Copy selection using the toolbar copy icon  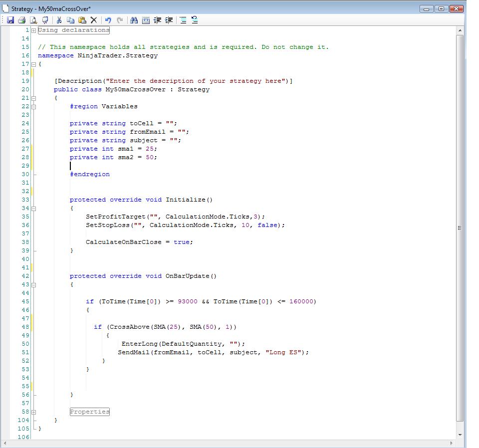tap(70, 20)
